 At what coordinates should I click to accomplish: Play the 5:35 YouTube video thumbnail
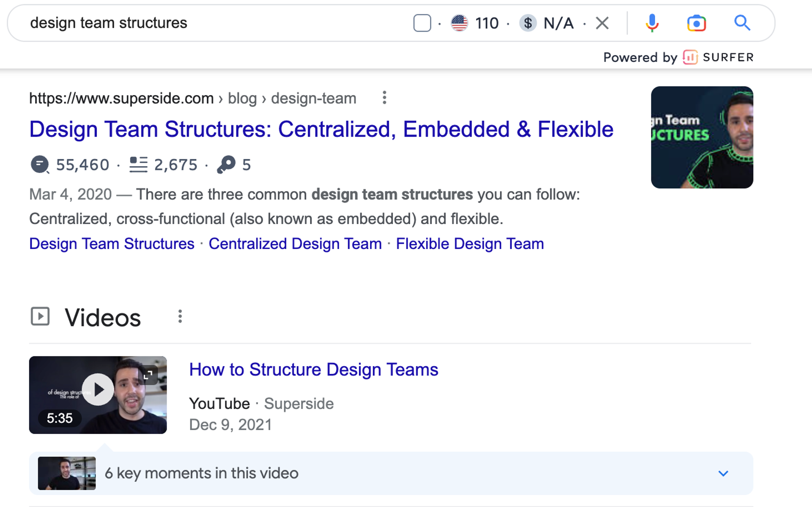pos(98,390)
